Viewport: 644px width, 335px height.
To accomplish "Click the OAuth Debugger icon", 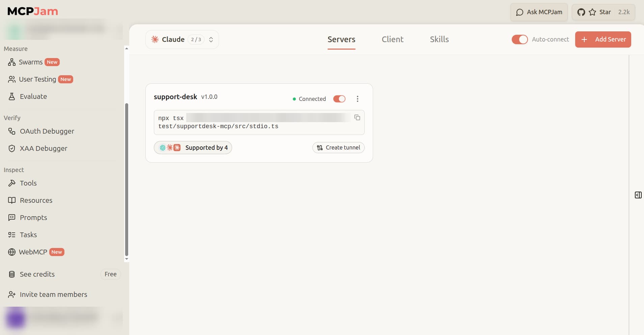I will coord(12,131).
